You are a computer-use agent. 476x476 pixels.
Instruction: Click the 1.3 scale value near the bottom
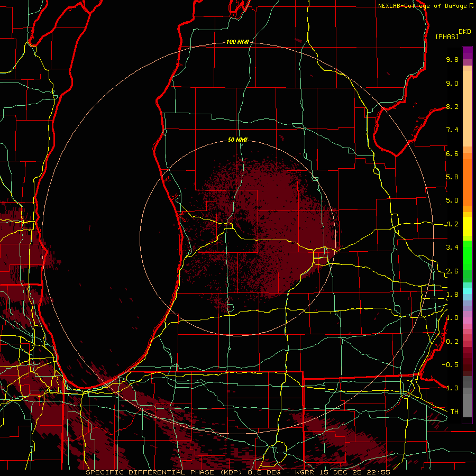pos(452,388)
